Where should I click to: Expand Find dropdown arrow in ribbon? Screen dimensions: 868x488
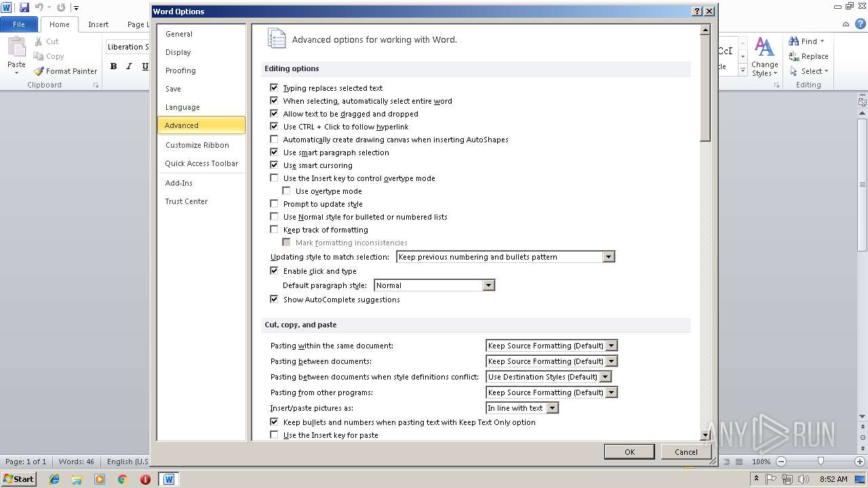tap(822, 42)
